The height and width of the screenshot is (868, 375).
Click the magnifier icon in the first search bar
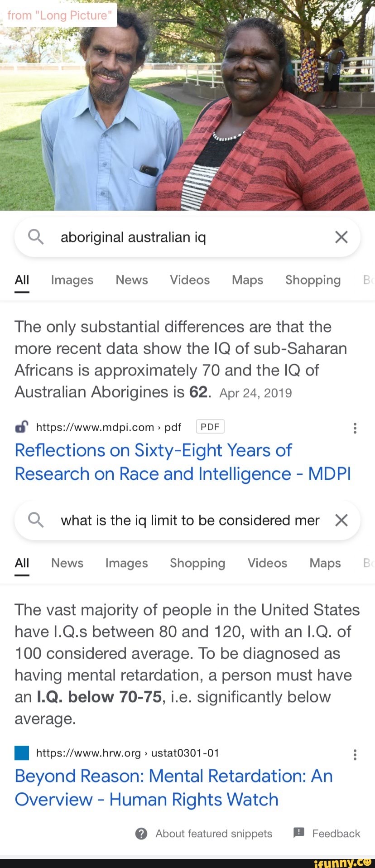point(36,236)
